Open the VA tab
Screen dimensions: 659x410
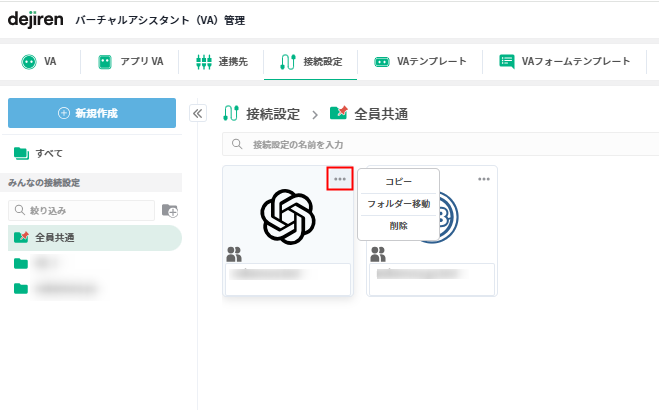pos(39,61)
